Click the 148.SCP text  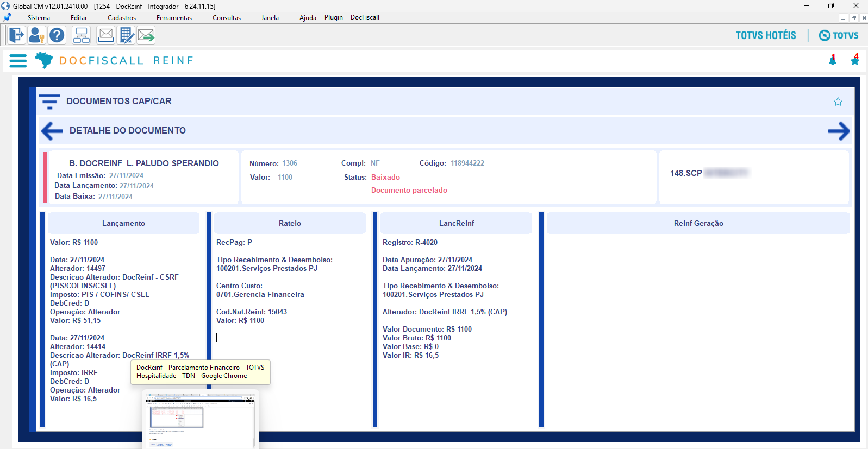coord(686,173)
